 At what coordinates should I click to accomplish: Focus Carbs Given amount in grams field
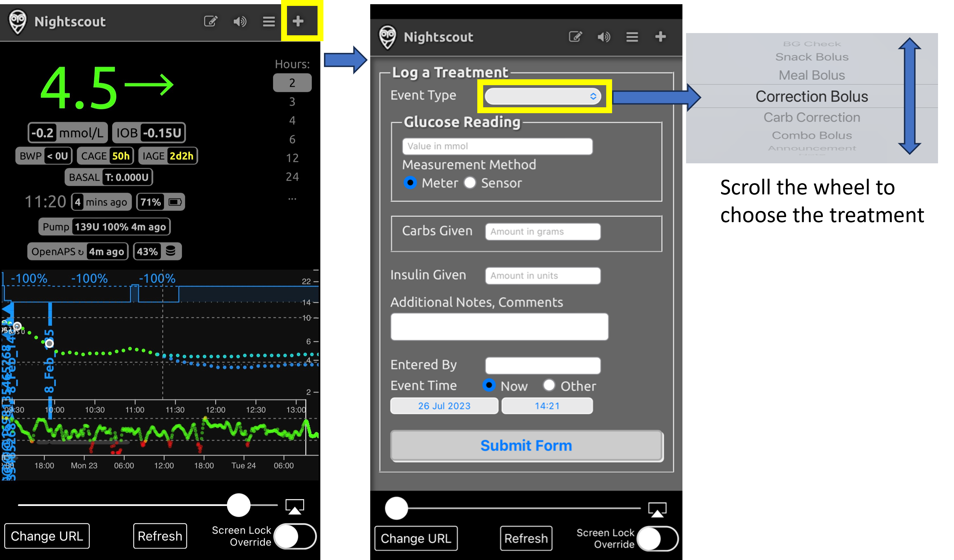pos(543,232)
